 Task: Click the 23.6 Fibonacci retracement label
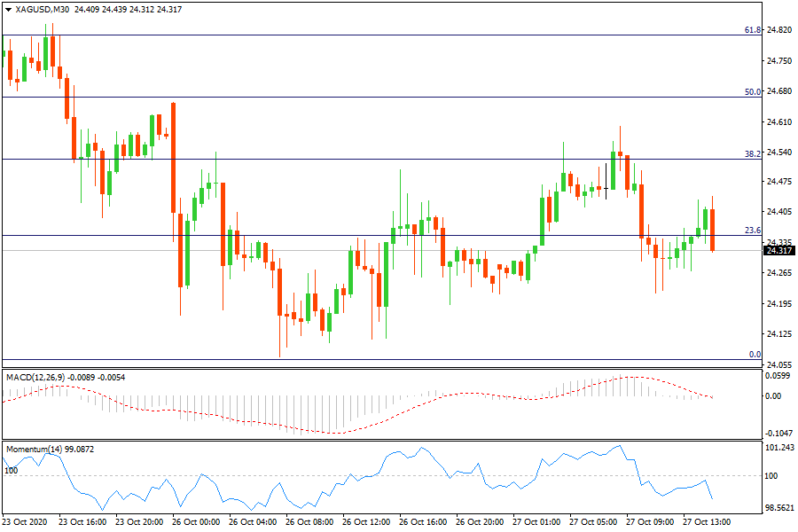click(752, 230)
